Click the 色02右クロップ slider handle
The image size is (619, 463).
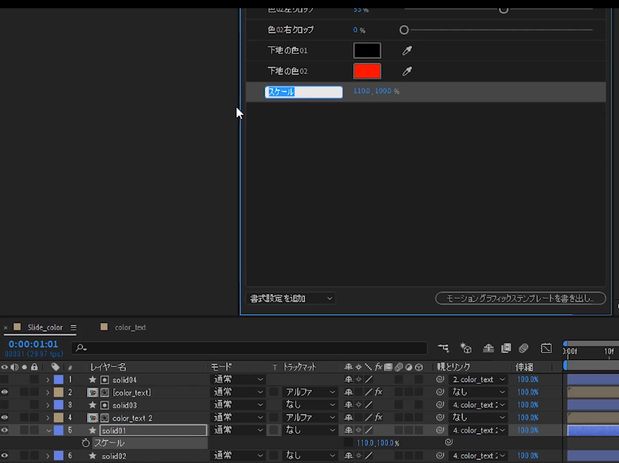(404, 30)
